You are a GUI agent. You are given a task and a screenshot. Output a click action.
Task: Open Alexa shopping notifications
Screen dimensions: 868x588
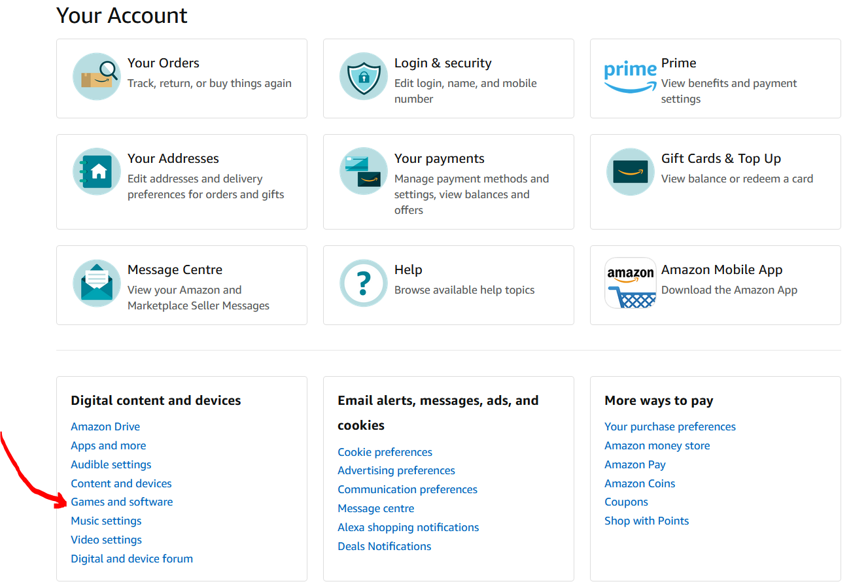click(x=408, y=527)
